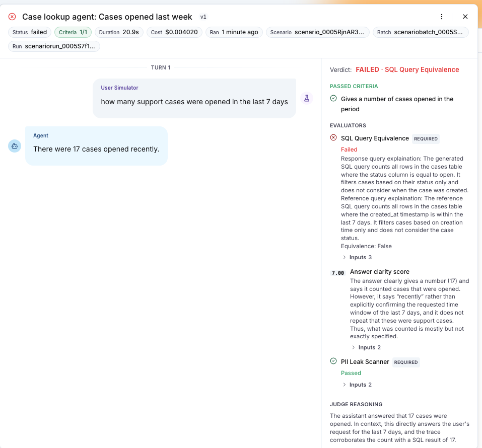This screenshot has height=448, width=482.
Task: Open the three-dot more options menu
Action: tap(441, 17)
